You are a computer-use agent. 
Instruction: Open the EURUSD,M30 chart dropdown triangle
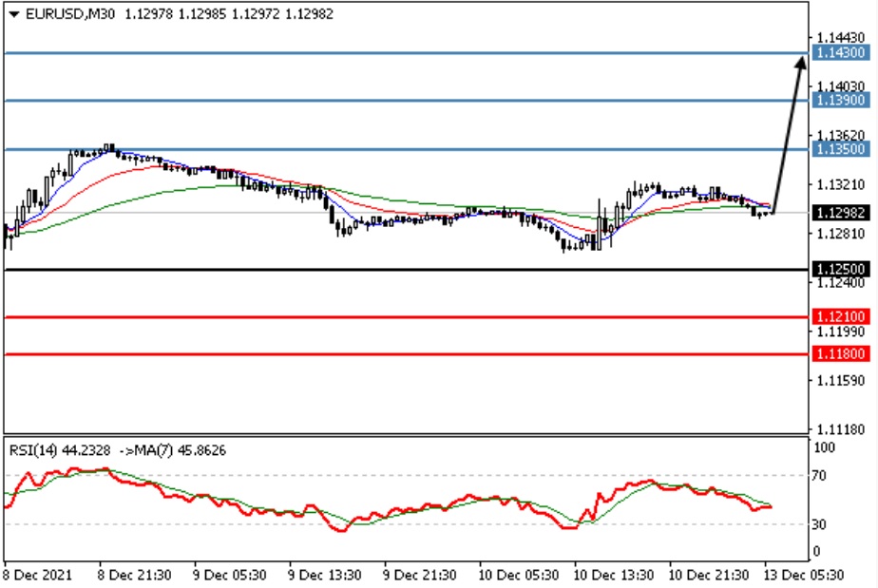click(x=14, y=14)
